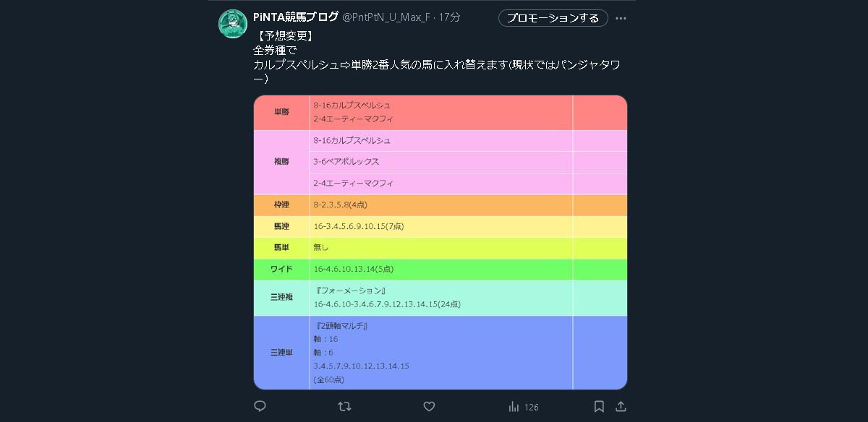Click the share icon under the tweet

pos(621,407)
